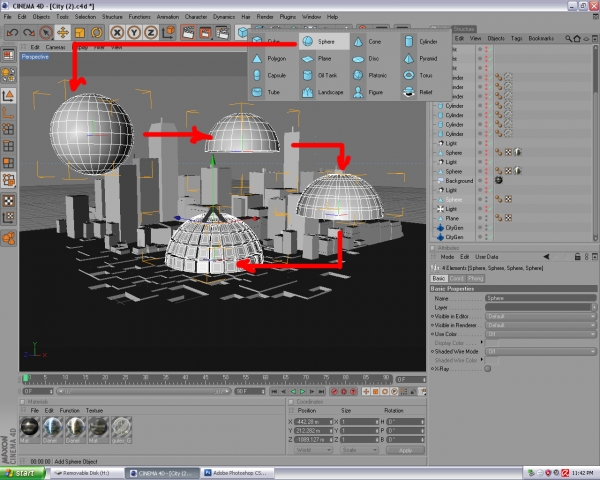Select the Live Selection tool
Image resolution: width=600 pixels, height=480 pixels.
tap(46, 33)
